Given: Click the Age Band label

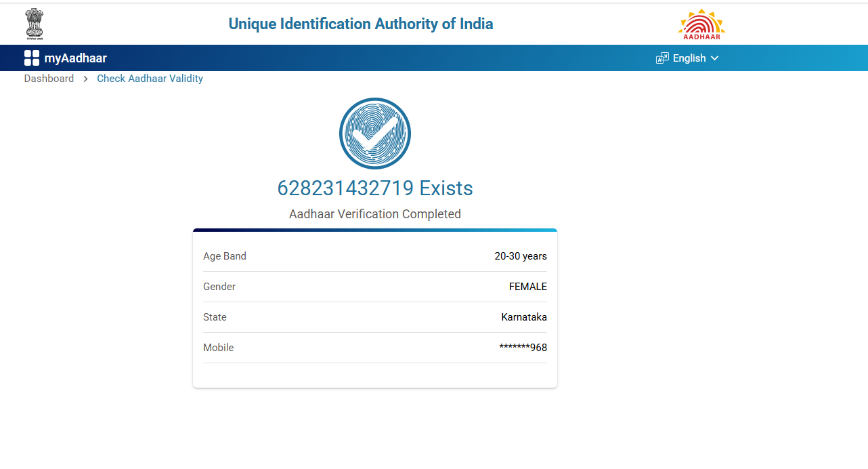Looking at the screenshot, I should coord(225,256).
